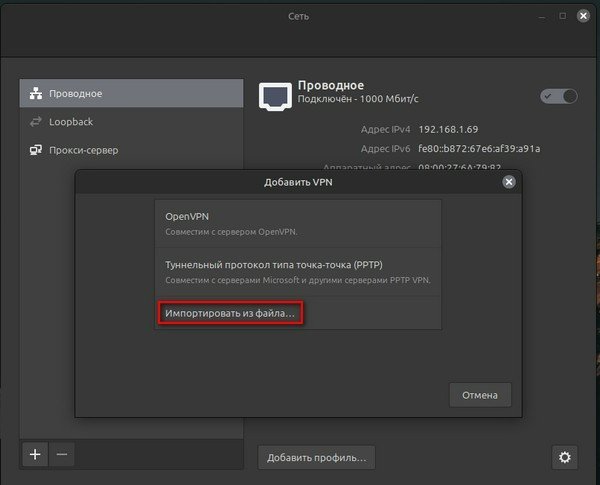The image size is (600, 485).
Task: Open wired connection settings gear
Action: pyautogui.click(x=565, y=457)
